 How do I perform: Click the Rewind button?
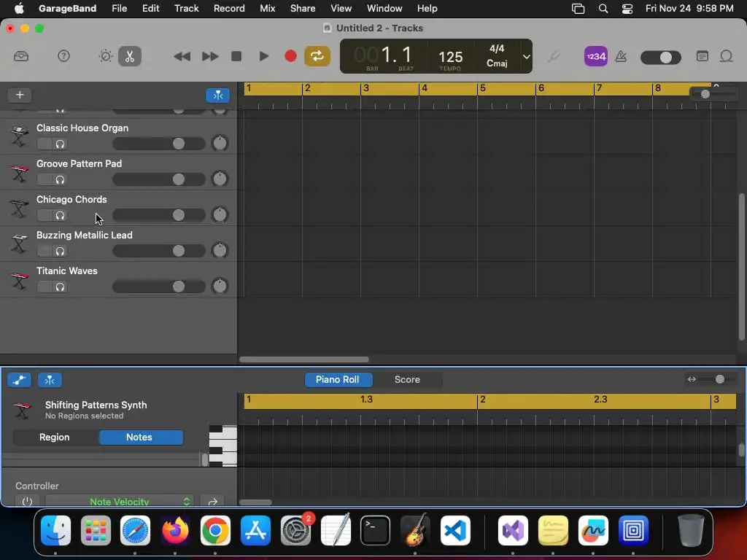pos(182,57)
